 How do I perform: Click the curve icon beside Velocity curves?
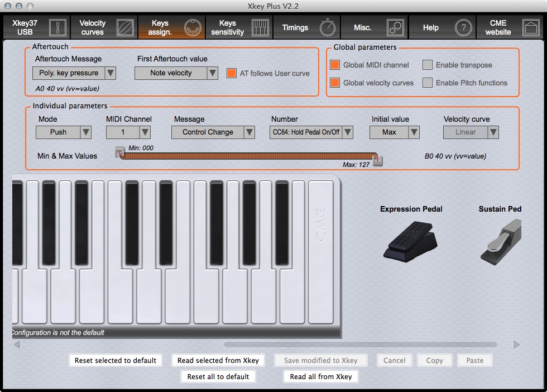125,27
